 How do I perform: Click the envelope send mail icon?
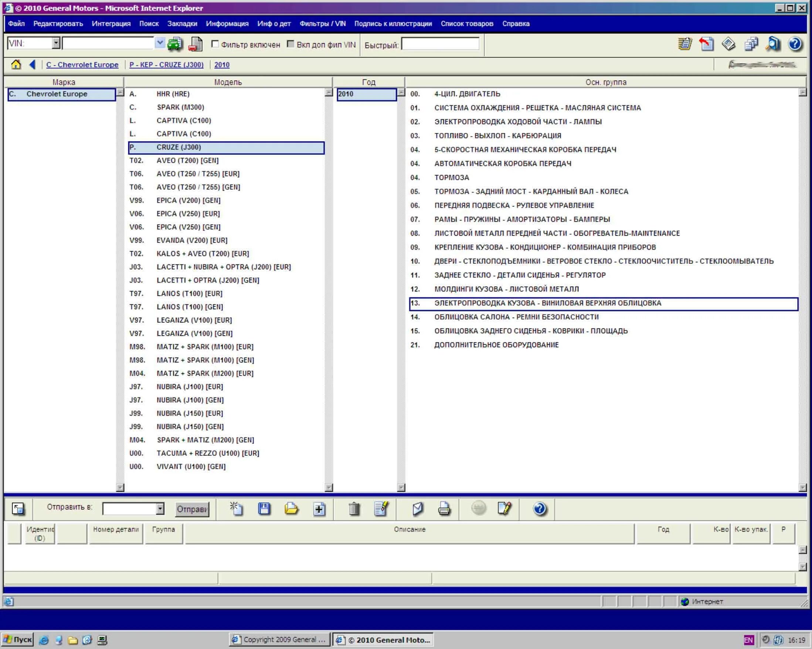[418, 509]
